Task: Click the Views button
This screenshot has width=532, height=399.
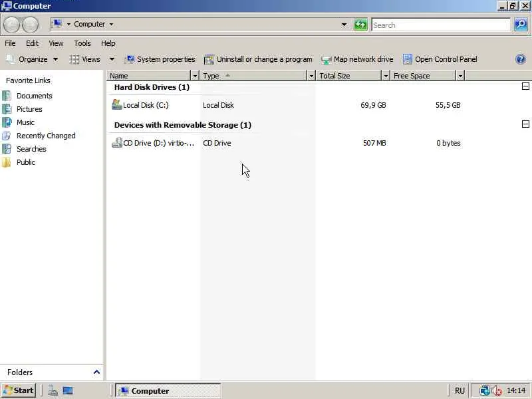Action: pos(85,59)
